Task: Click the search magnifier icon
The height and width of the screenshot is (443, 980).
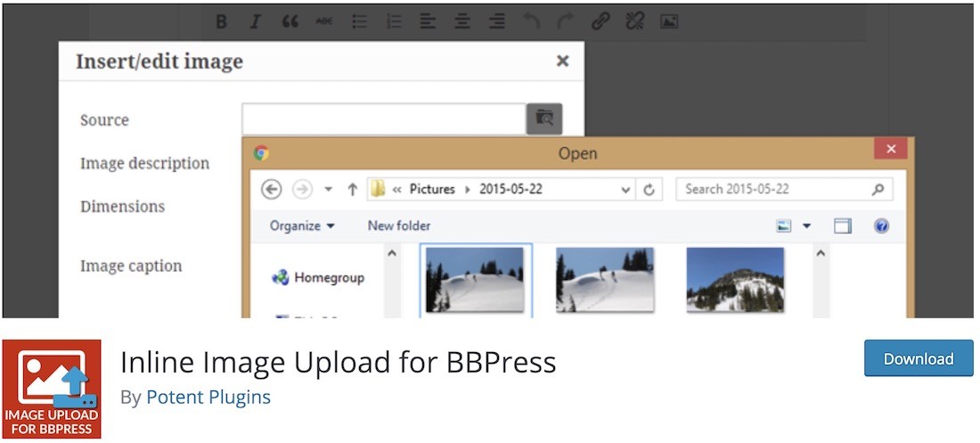Action: [878, 189]
